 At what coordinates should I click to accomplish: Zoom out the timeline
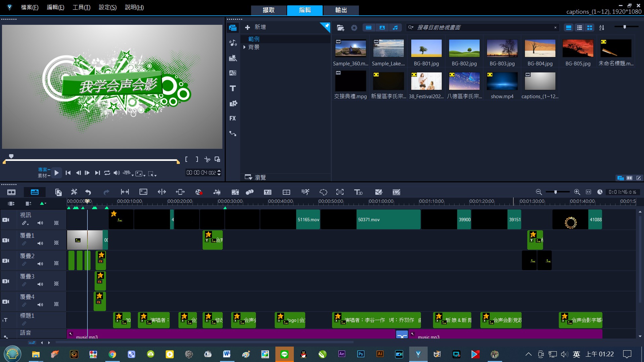click(x=539, y=192)
